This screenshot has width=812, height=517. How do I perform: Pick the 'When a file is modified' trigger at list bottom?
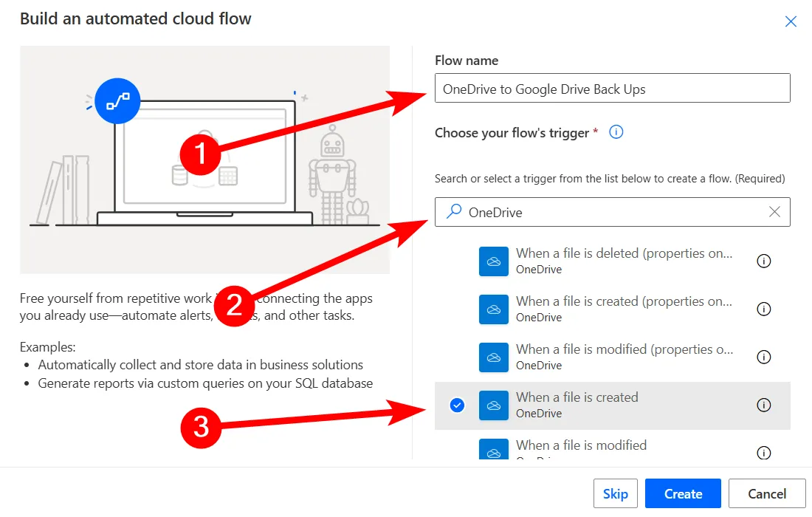(581, 445)
